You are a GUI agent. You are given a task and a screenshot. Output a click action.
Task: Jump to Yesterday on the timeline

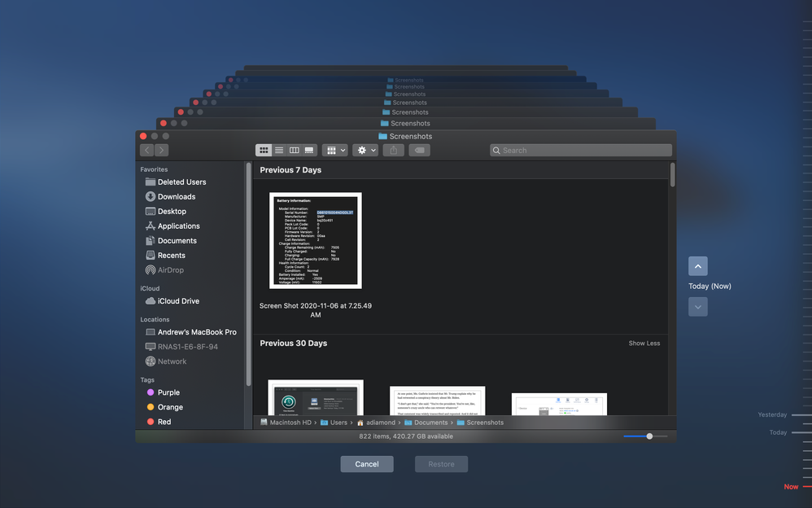[x=784, y=414]
